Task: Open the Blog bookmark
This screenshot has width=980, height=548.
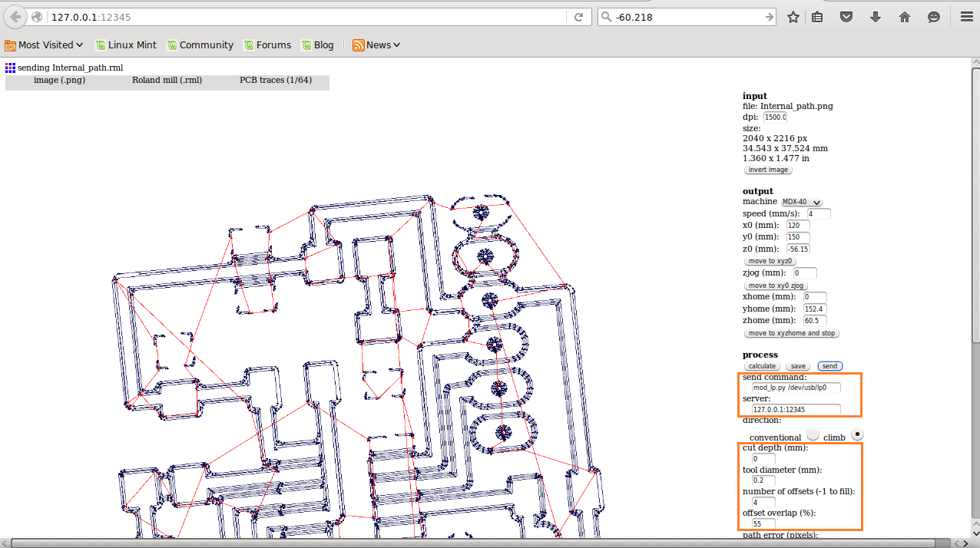Action: (x=317, y=45)
